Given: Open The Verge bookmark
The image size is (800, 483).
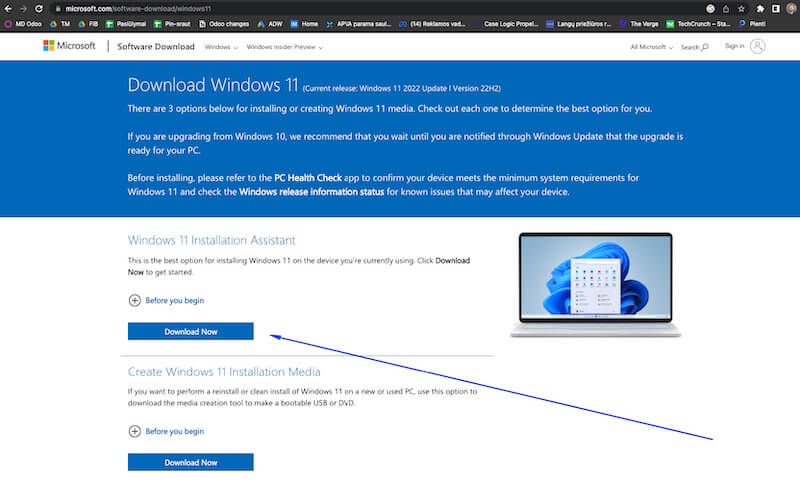Looking at the screenshot, I should coord(639,24).
